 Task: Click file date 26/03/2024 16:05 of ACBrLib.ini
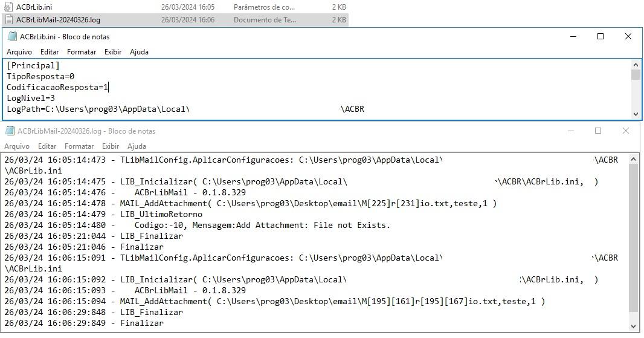(188, 7)
